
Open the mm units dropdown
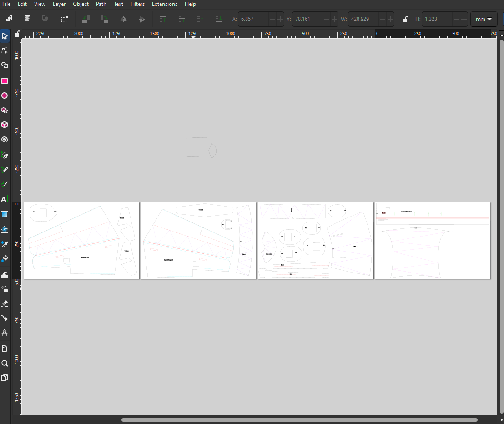click(x=484, y=19)
